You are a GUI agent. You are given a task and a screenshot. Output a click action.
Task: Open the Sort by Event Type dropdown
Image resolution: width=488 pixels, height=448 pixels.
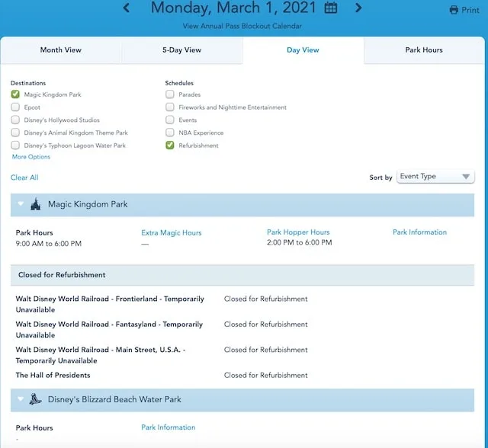[435, 177]
